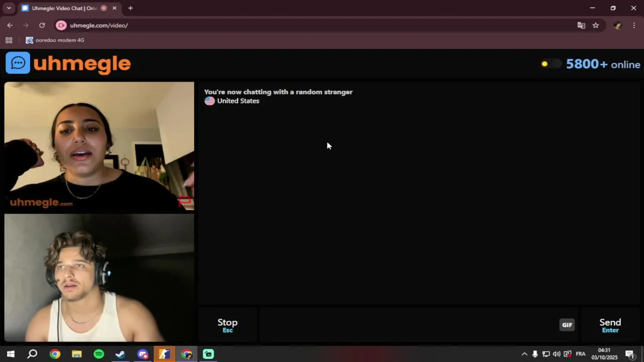Switch the FRA keyboard language indicator
This screenshot has width=644, height=362.
click(581, 354)
